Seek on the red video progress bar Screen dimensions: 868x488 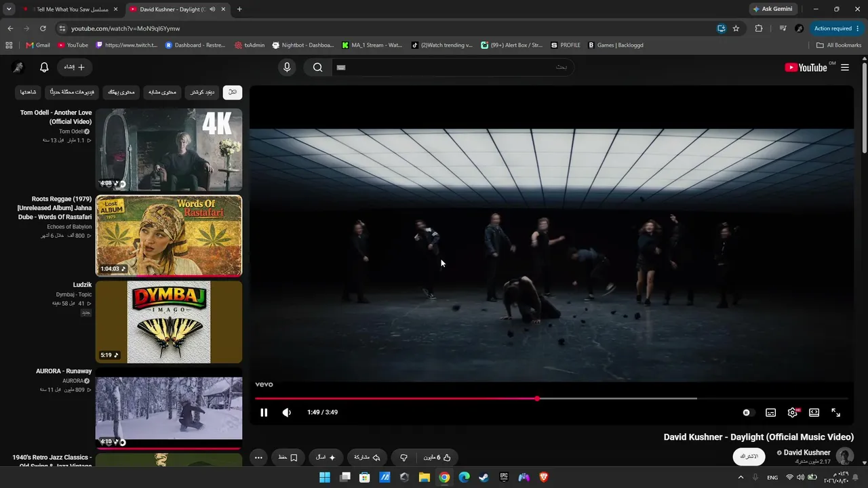[x=552, y=399]
